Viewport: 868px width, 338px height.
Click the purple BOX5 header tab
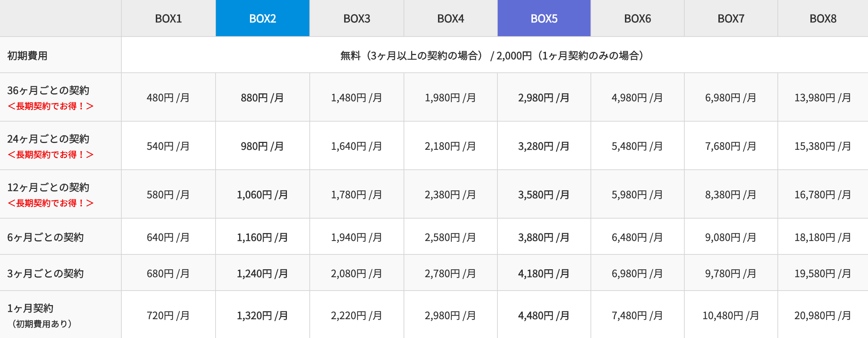(544, 18)
